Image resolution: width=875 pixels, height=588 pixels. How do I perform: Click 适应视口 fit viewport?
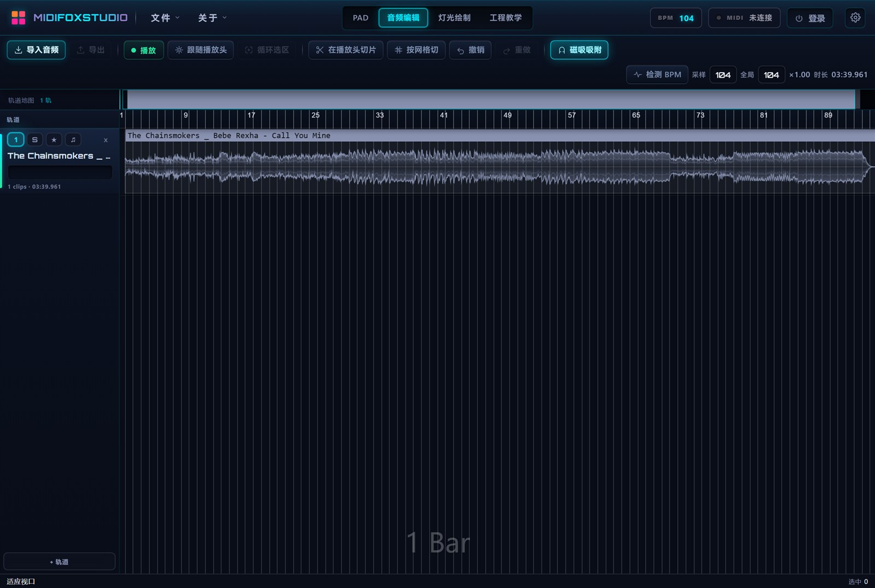pos(21,581)
